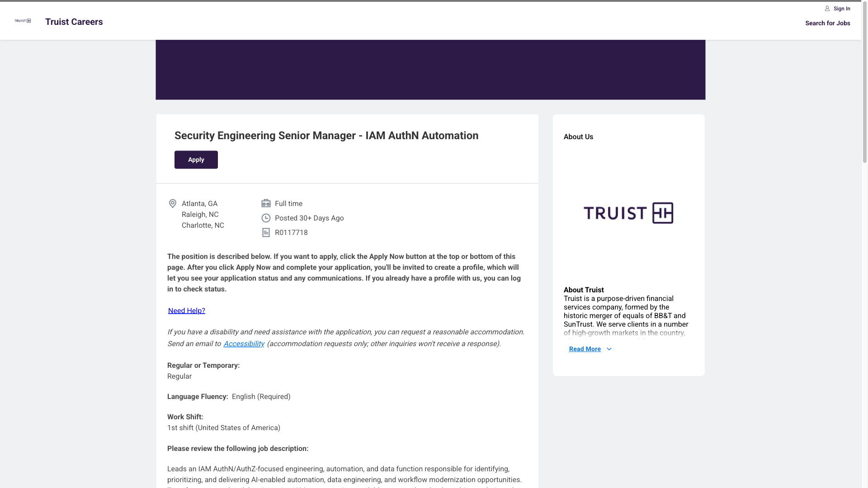Click the large Truist logo in About Us
868x488 pixels.
628,213
